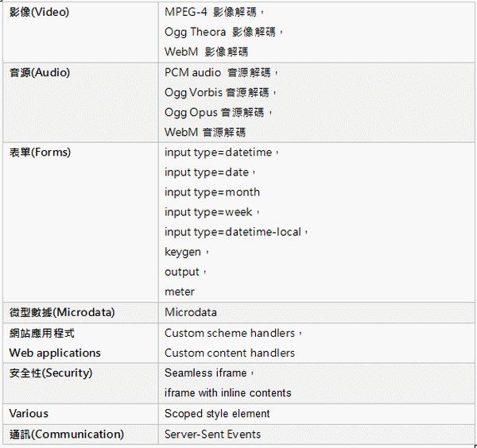The height and width of the screenshot is (448, 477).
Task: Click the keygen entry
Action: pos(183,252)
